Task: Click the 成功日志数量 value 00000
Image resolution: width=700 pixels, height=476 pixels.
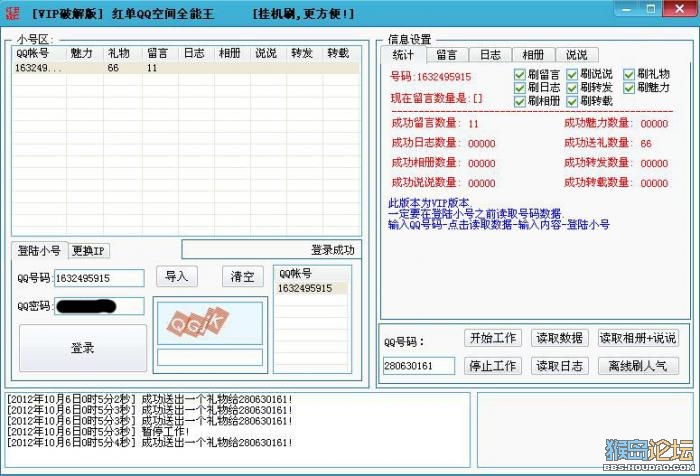Action: pos(481,144)
